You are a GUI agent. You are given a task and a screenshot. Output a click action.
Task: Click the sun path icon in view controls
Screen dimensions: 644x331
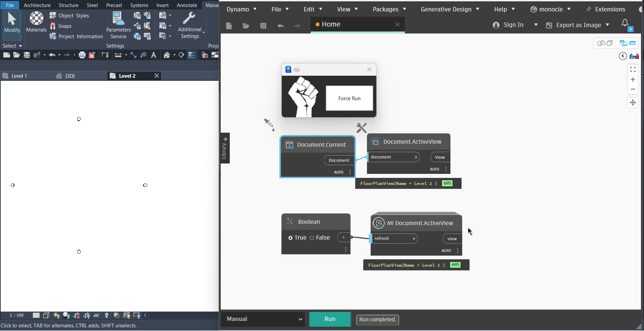tap(56, 315)
